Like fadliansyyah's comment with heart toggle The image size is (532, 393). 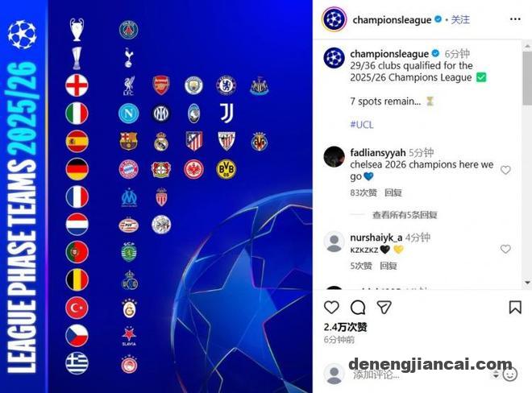[x=505, y=170]
